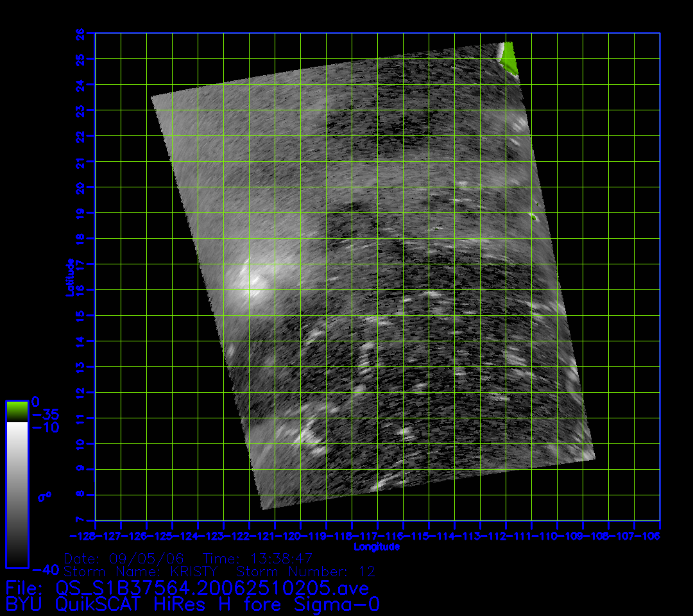Click the large green land patch at top

(509, 58)
